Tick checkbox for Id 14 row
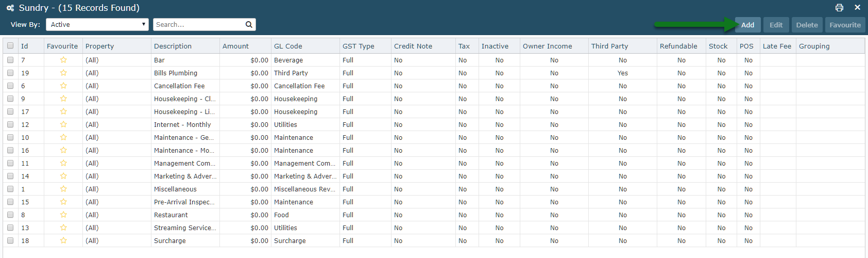Image resolution: width=868 pixels, height=258 pixels. (x=10, y=176)
